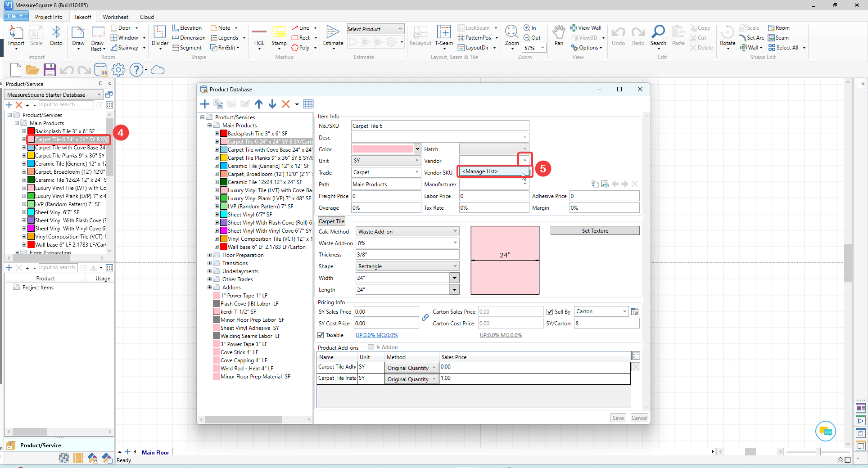Open the Carton price UP:0.0% MG:0.0% link
This screenshot has height=468, width=868.
[x=501, y=335]
